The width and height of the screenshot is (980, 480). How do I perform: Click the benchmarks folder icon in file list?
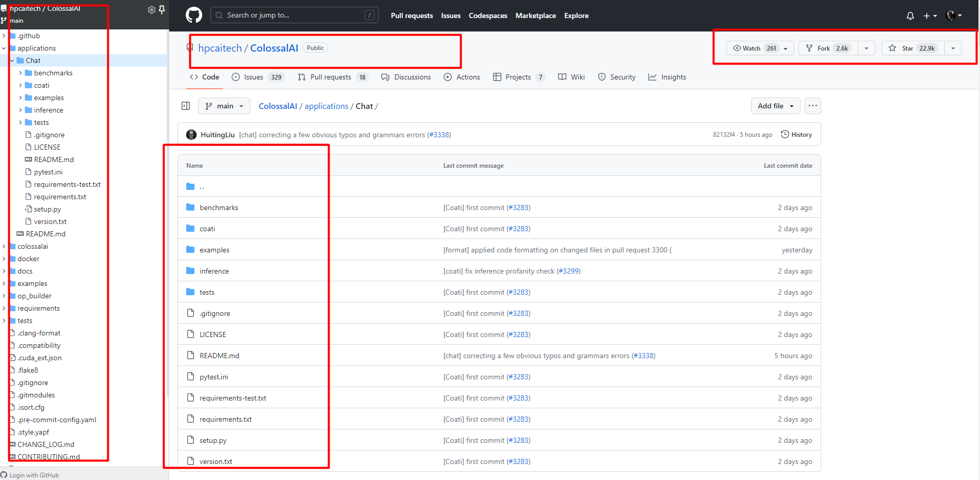tap(190, 207)
